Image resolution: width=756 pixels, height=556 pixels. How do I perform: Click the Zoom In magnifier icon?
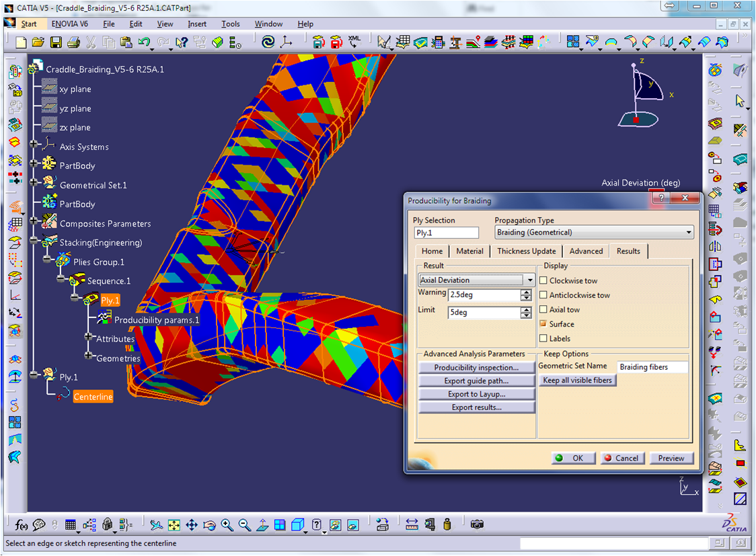227,525
